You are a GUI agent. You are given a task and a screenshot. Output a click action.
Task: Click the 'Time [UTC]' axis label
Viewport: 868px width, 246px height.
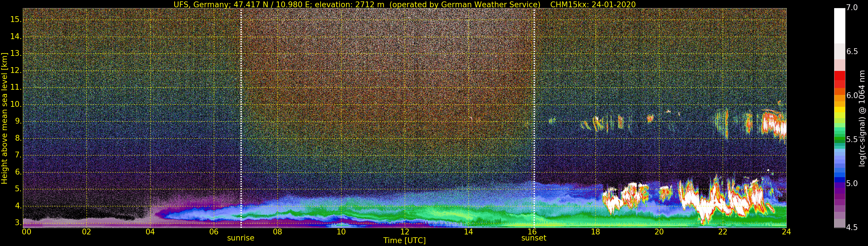(x=404, y=241)
